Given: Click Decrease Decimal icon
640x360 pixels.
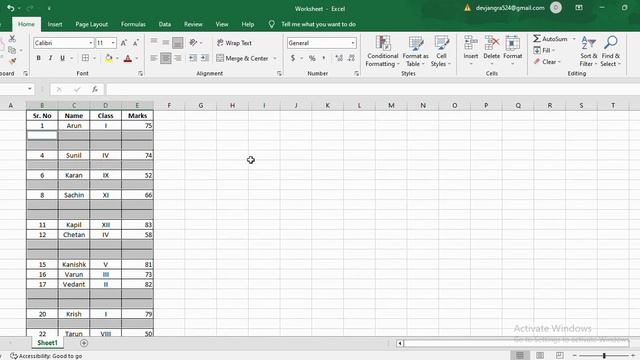Looking at the screenshot, I should click(x=351, y=58).
